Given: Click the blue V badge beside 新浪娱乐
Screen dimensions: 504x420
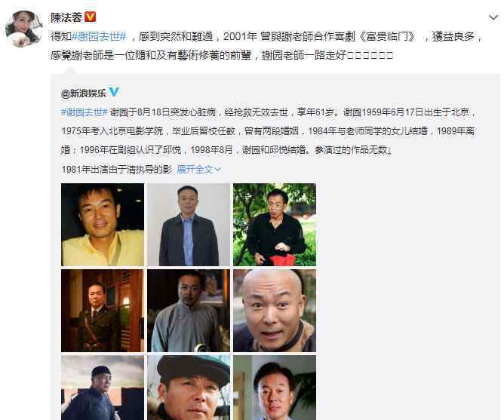Looking at the screenshot, I should (x=114, y=92).
